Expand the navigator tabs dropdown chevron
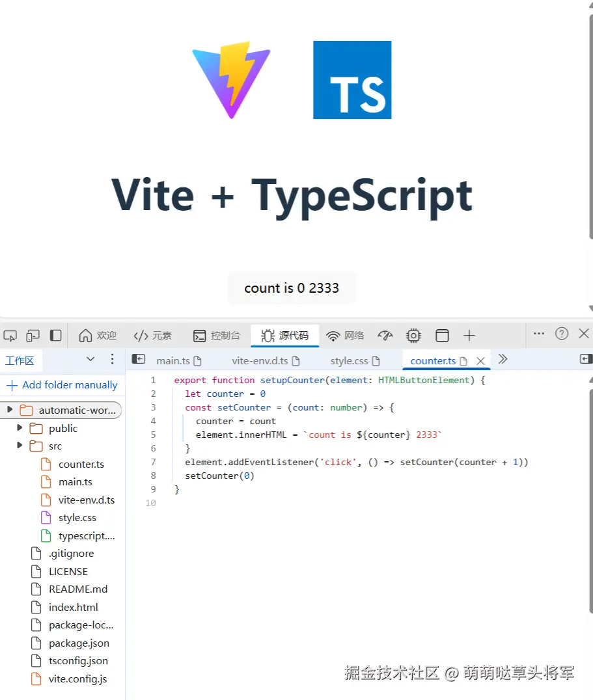 (90, 359)
